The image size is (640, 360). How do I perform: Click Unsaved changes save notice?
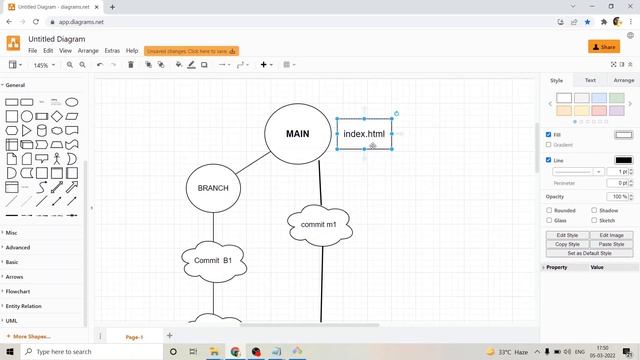pos(191,51)
